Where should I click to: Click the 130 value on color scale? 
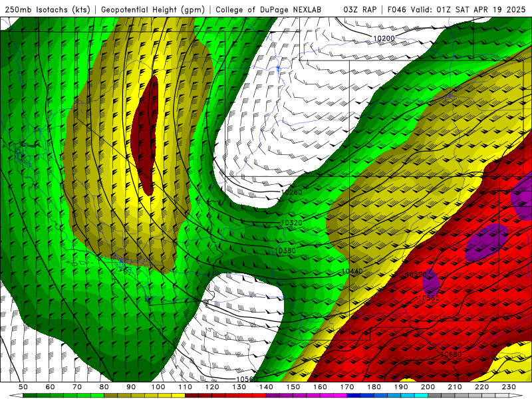[x=239, y=387]
